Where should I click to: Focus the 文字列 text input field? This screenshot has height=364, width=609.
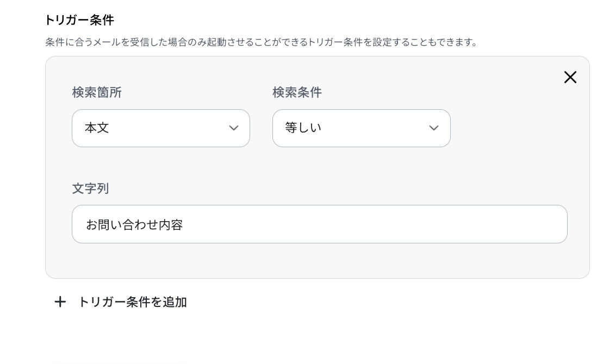pos(320,224)
